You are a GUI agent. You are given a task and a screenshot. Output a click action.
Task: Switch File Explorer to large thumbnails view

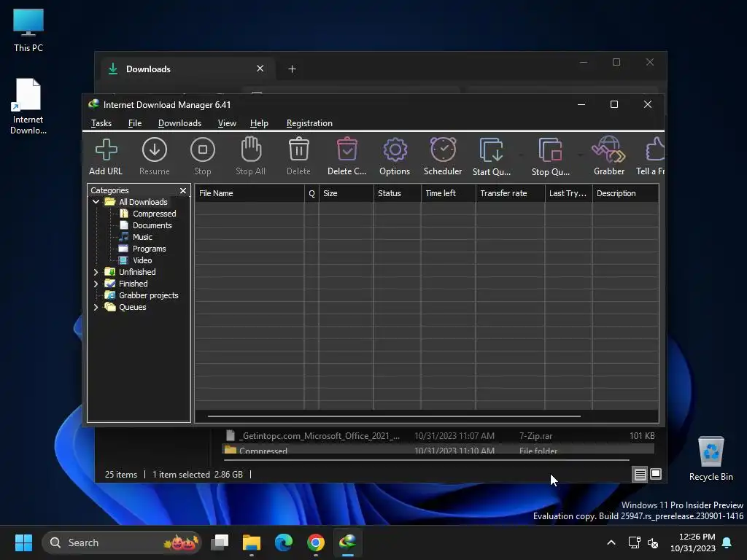[x=656, y=474]
